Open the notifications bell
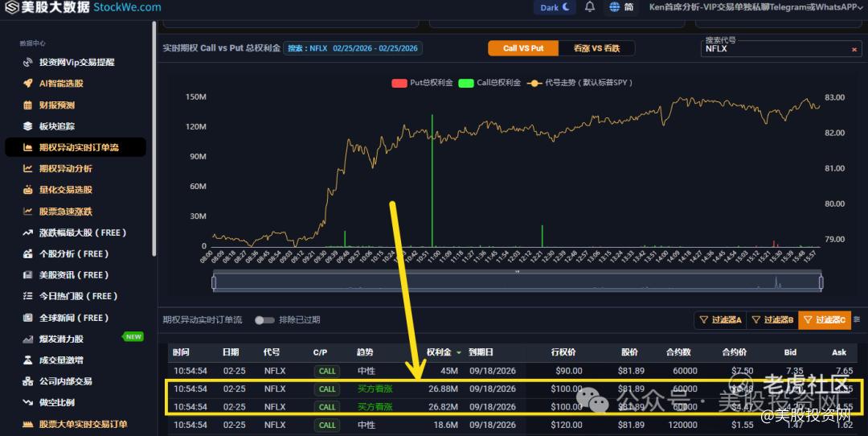 click(590, 7)
